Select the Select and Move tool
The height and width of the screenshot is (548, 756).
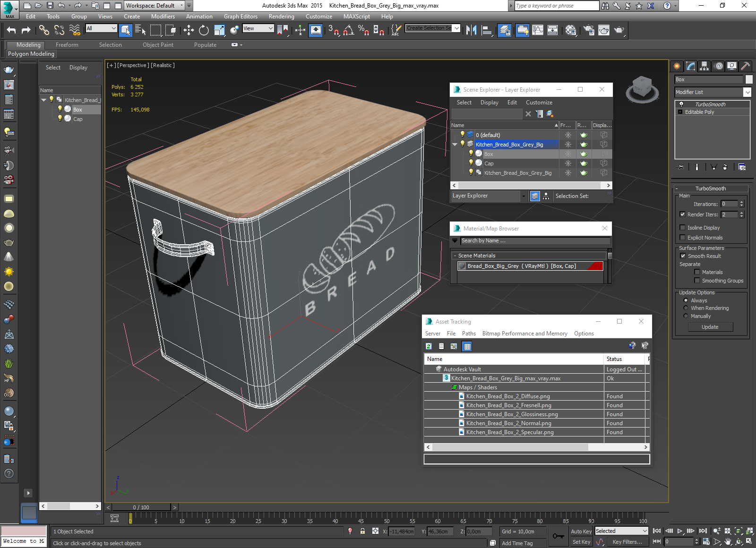pos(189,30)
